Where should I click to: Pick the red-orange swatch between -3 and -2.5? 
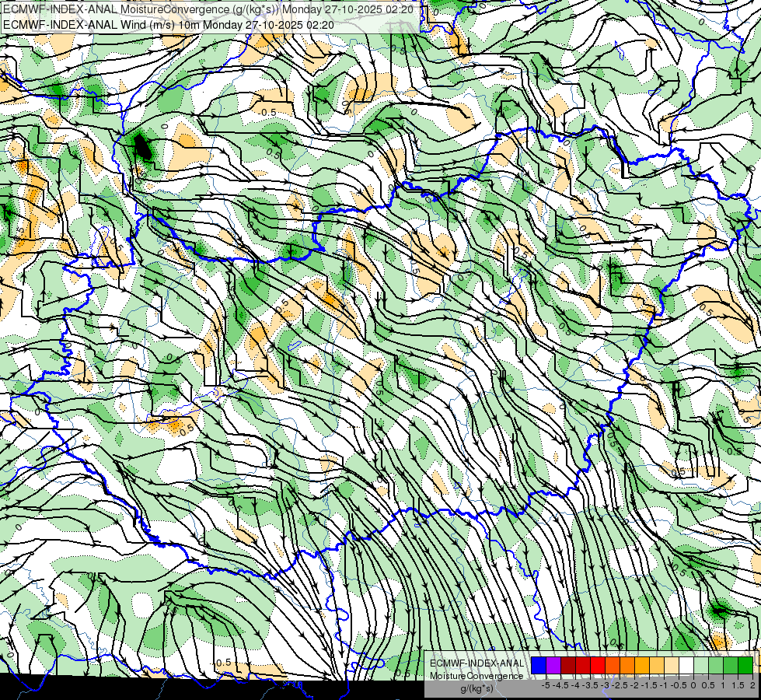click(613, 665)
